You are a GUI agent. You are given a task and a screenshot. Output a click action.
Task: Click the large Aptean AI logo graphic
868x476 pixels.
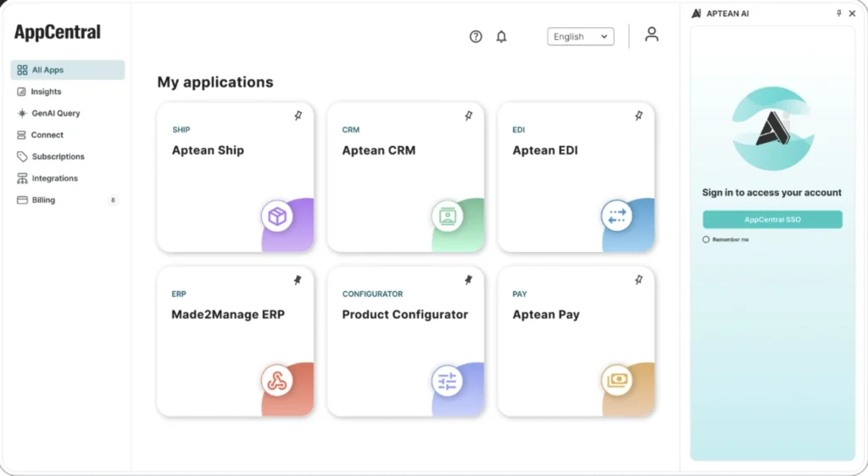pyautogui.click(x=773, y=129)
